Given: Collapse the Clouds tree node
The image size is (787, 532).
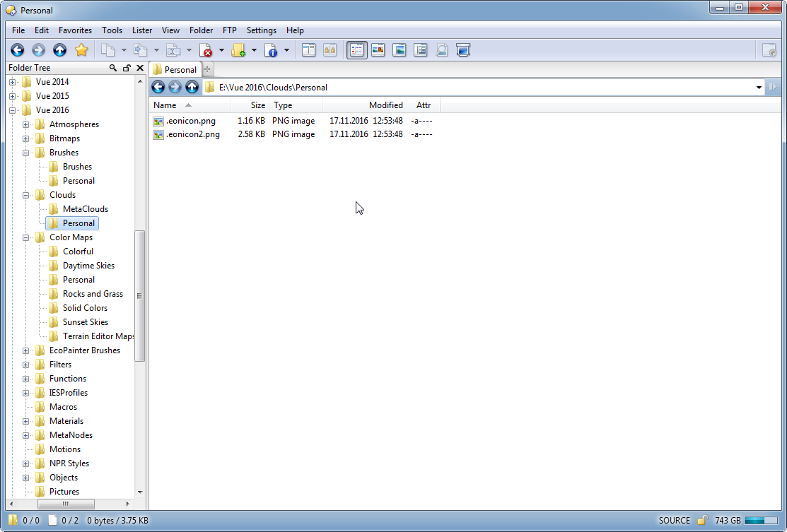Looking at the screenshot, I should point(25,195).
